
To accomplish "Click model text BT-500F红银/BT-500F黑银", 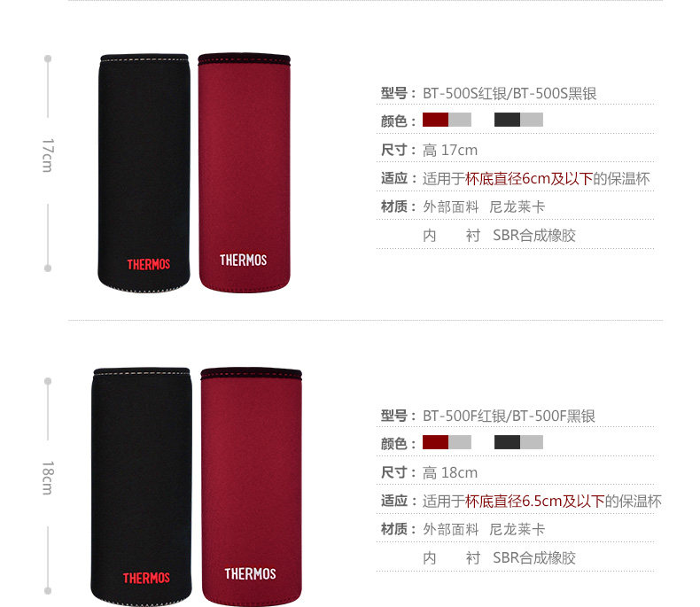I will tap(509, 416).
